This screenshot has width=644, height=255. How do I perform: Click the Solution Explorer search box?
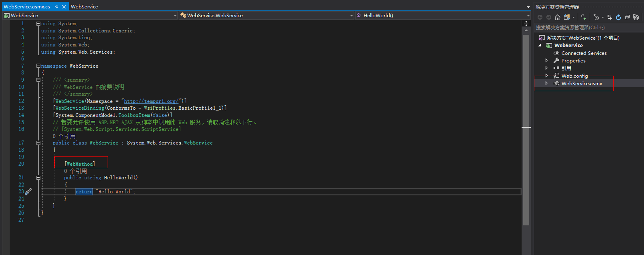coord(588,28)
